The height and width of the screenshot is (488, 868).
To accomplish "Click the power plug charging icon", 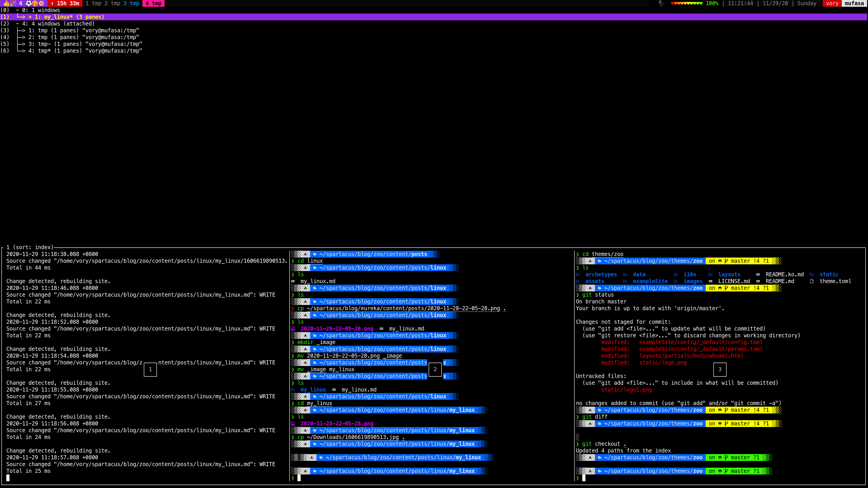I will [x=661, y=3].
